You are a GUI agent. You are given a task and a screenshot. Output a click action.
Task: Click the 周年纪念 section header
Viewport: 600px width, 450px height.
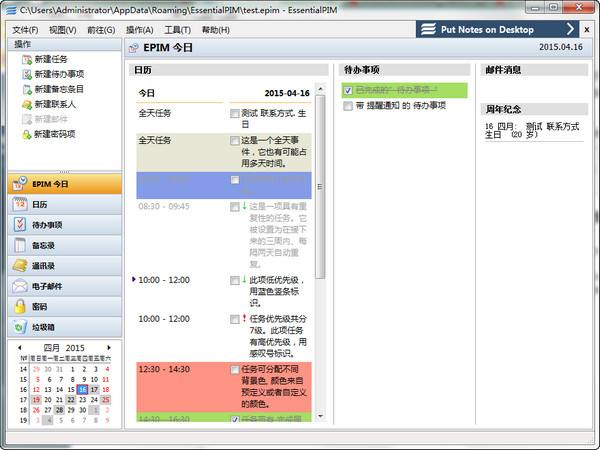(x=534, y=109)
